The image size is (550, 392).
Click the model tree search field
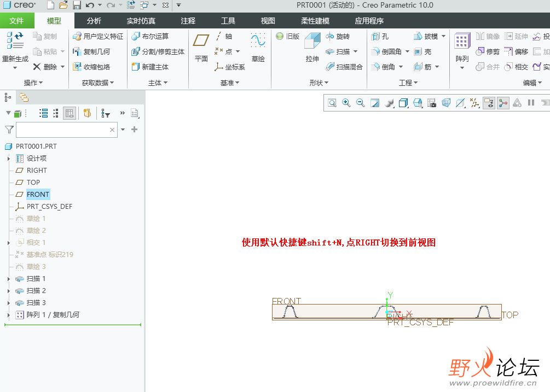pos(67,130)
